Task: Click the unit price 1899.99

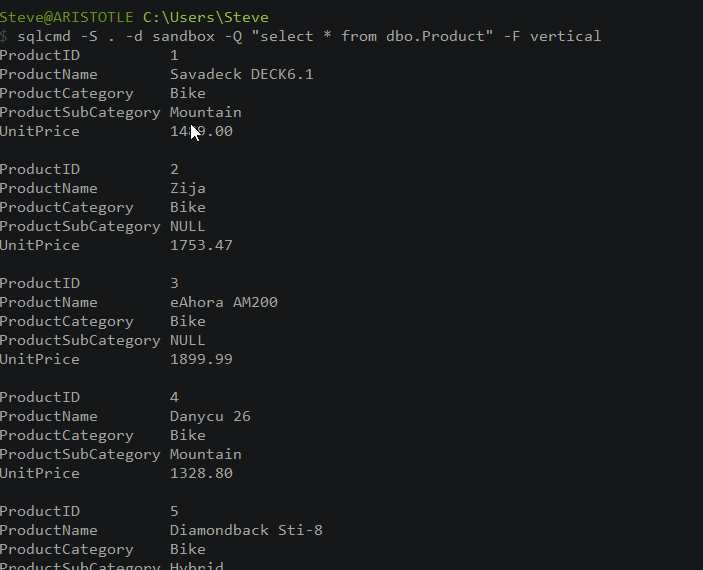Action: point(201,359)
